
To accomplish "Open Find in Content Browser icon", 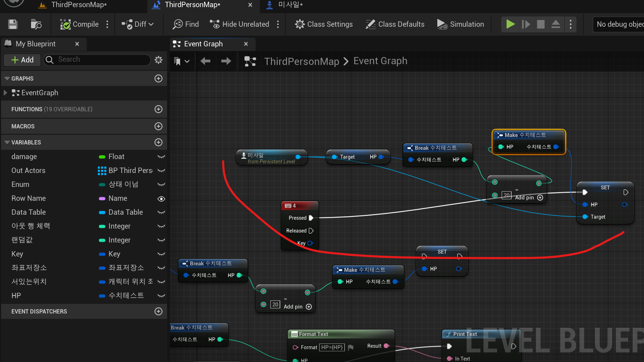I will 36,24.
